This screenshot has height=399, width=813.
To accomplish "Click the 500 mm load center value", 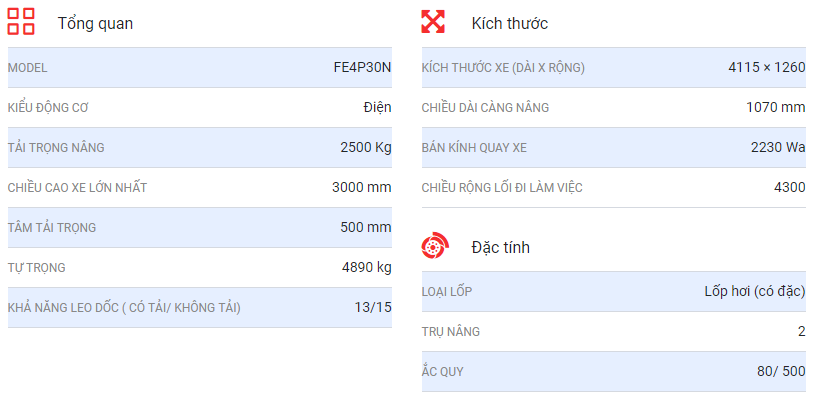I will [x=366, y=227].
